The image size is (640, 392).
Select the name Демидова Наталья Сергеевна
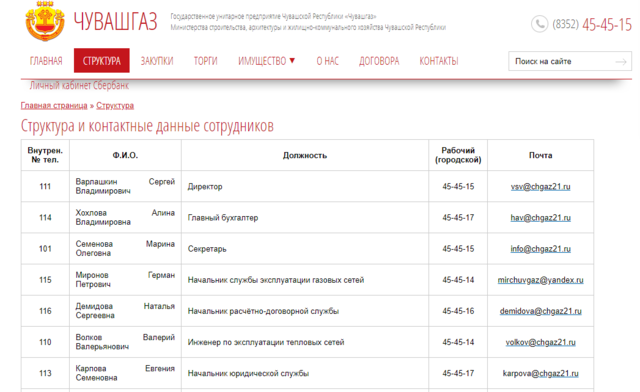pos(125,311)
